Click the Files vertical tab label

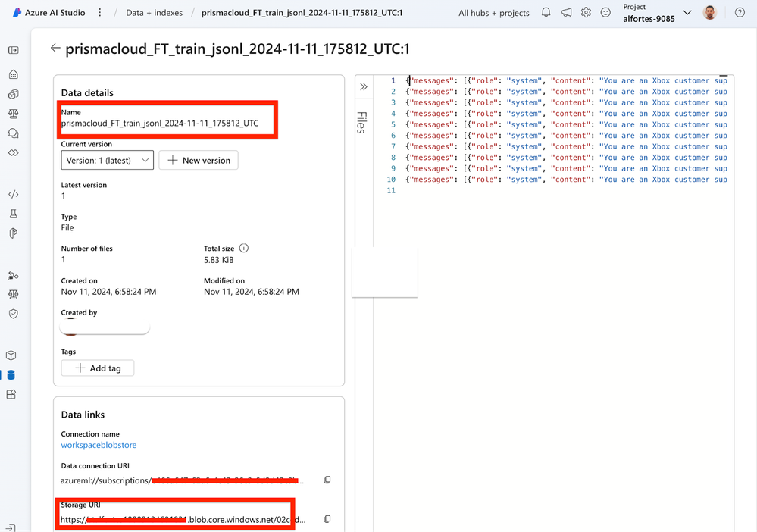[361, 123]
